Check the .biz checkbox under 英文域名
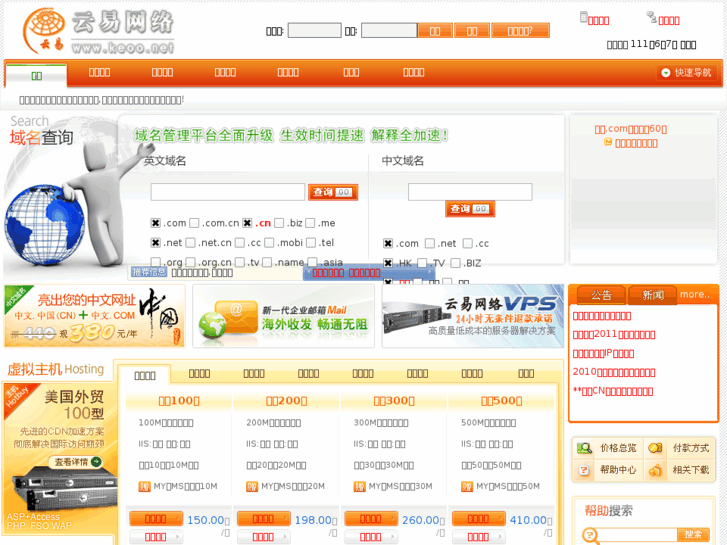The width and height of the screenshot is (727, 545). coord(279,223)
